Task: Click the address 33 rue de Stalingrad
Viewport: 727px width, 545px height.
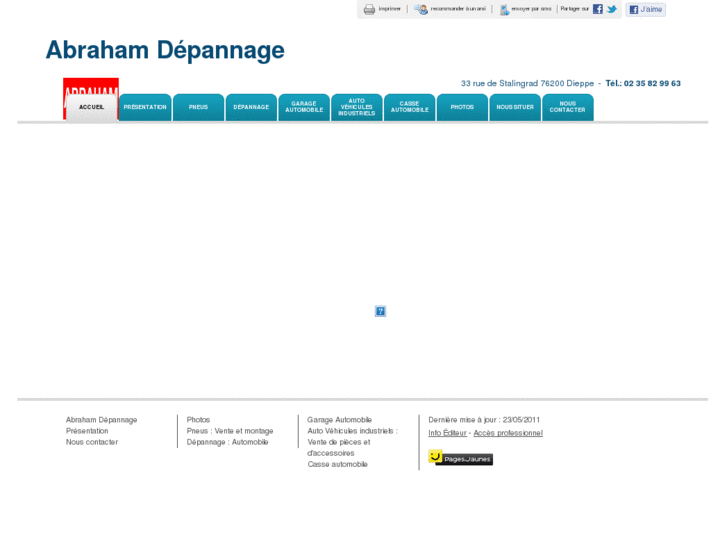Action: pyautogui.click(x=527, y=83)
